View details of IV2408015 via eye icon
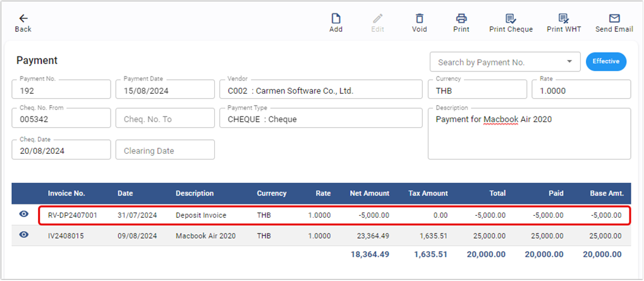 24,235
